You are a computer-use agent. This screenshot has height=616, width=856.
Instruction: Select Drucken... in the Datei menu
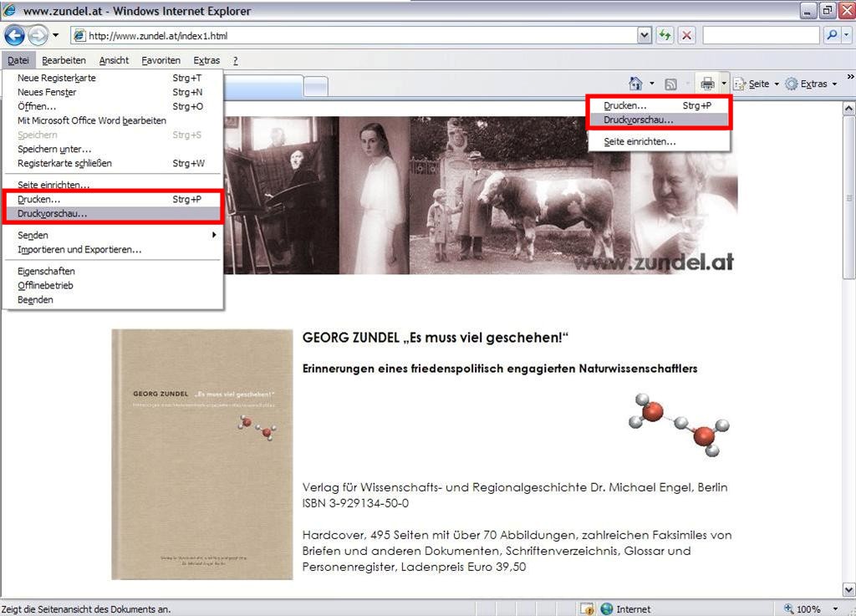[113, 199]
